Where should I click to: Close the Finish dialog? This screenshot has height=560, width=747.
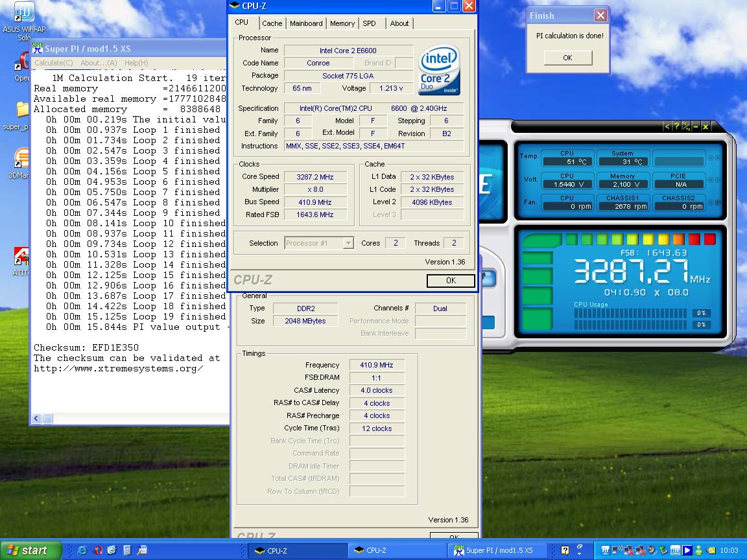coord(600,16)
